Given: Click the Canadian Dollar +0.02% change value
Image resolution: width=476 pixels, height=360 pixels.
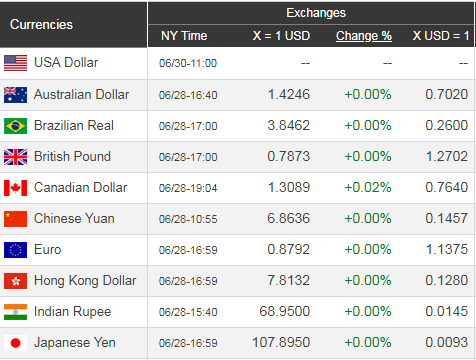Looking at the screenshot, I should pyautogui.click(x=368, y=187).
